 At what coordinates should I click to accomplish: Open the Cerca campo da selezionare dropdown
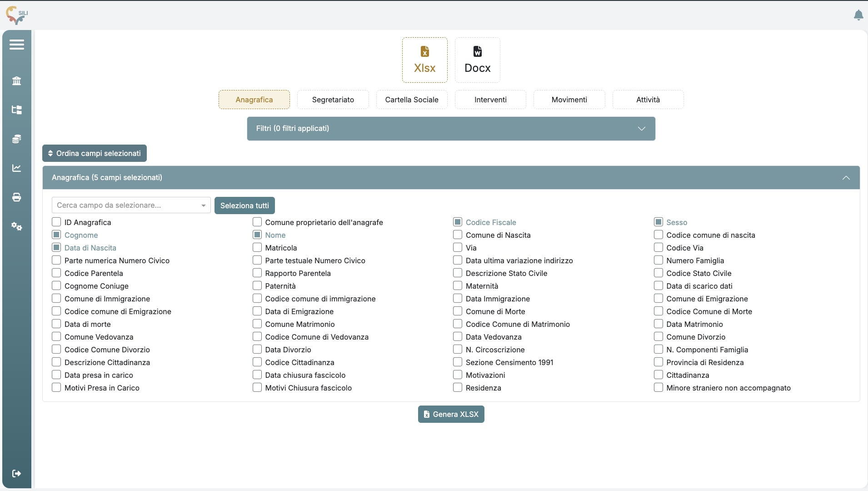tap(131, 205)
